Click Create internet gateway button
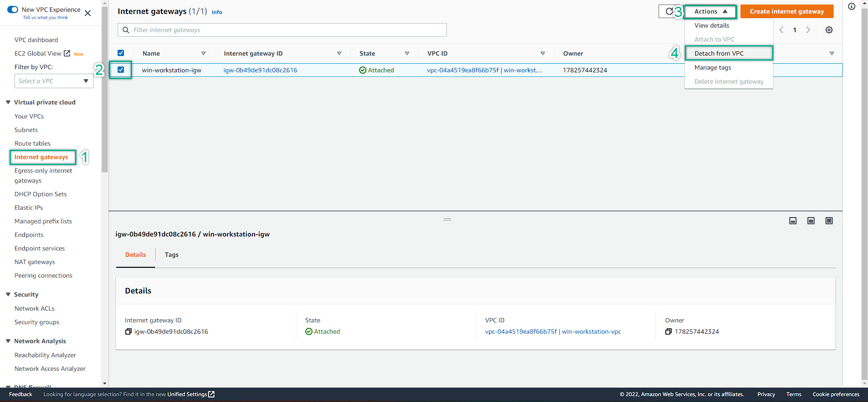 [x=787, y=11]
